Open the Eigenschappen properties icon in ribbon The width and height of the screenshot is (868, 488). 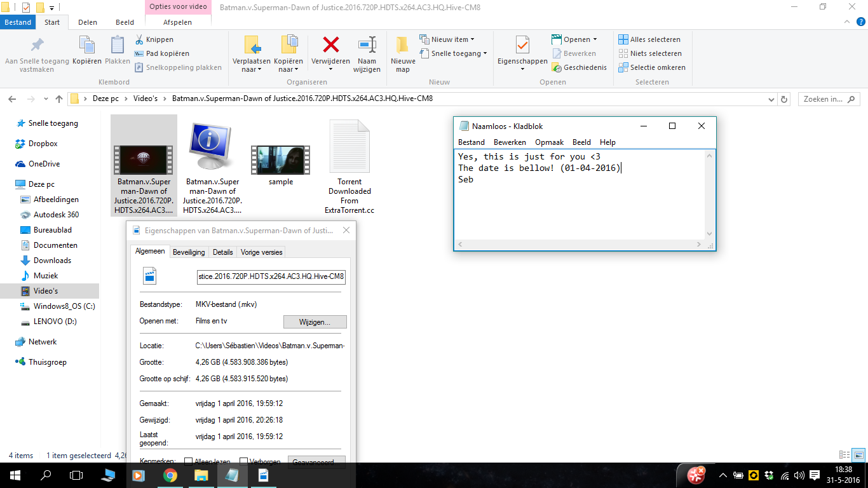click(522, 44)
